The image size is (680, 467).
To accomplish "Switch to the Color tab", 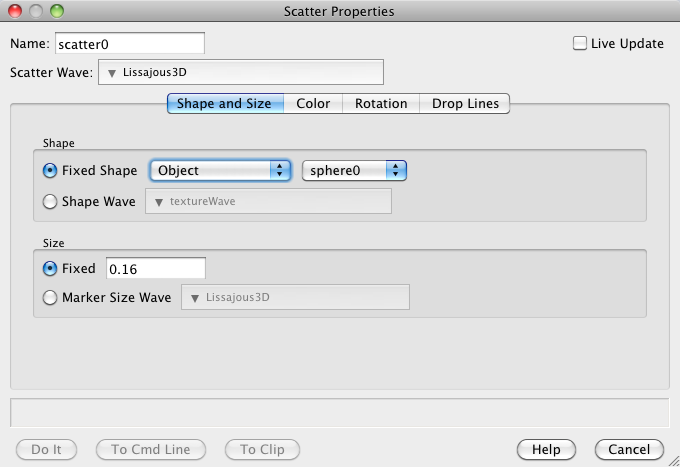I will point(313,103).
